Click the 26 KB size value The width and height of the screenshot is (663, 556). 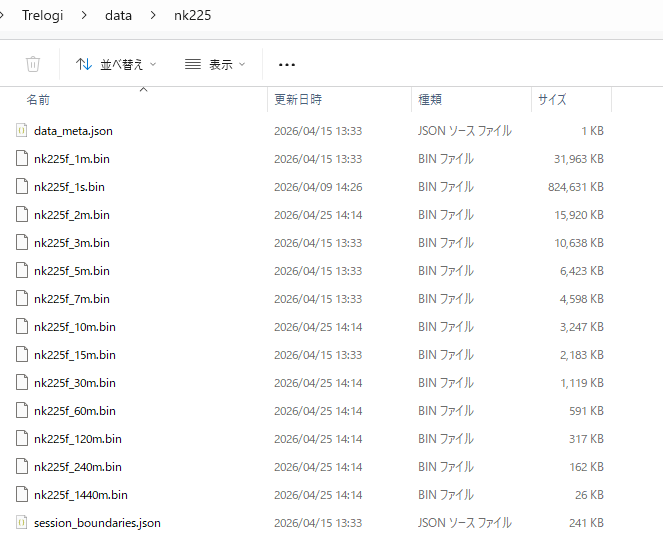pos(589,495)
